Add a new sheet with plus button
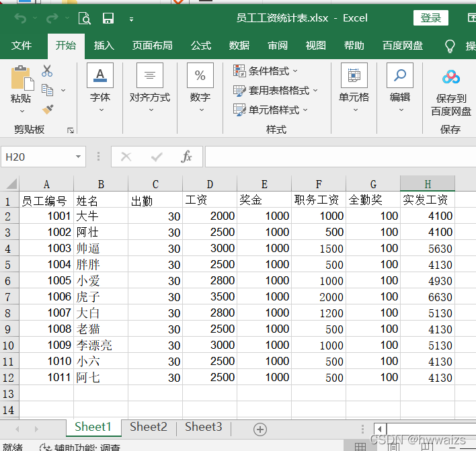This screenshot has width=476, height=451. coord(260,429)
